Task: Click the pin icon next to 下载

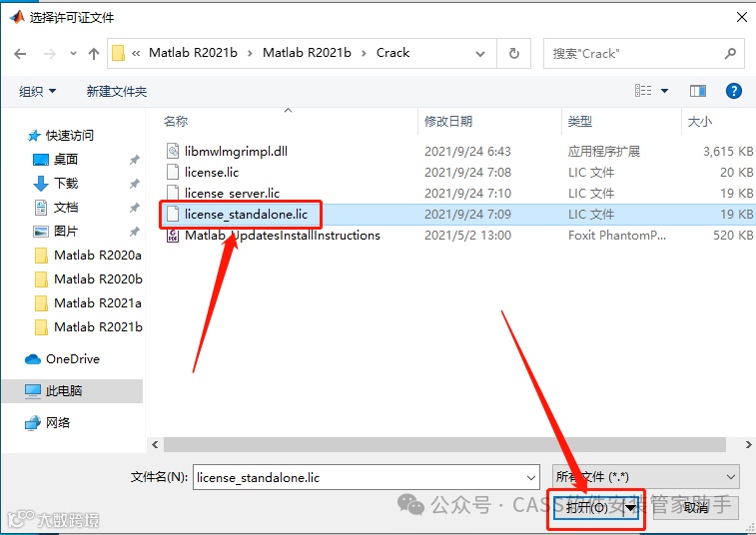Action: pyautogui.click(x=135, y=184)
